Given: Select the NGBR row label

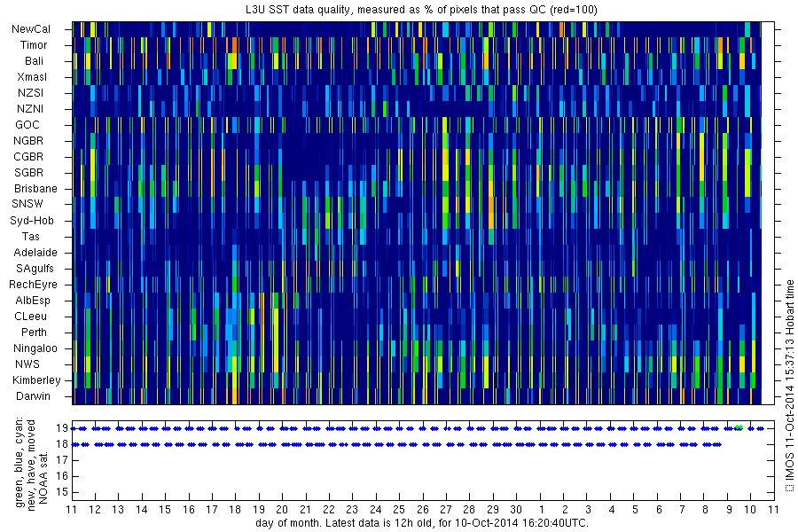Looking at the screenshot, I should coord(28,140).
